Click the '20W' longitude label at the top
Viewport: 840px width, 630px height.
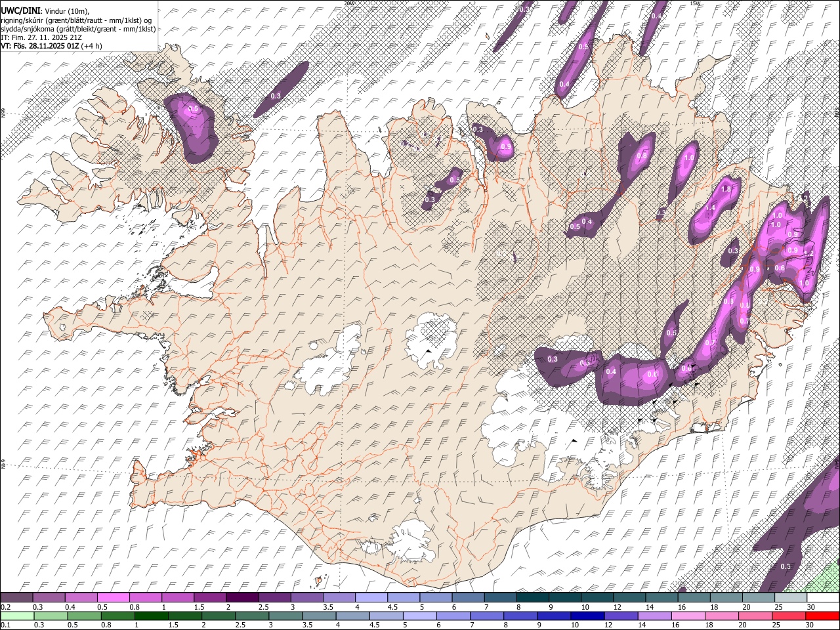point(349,3)
